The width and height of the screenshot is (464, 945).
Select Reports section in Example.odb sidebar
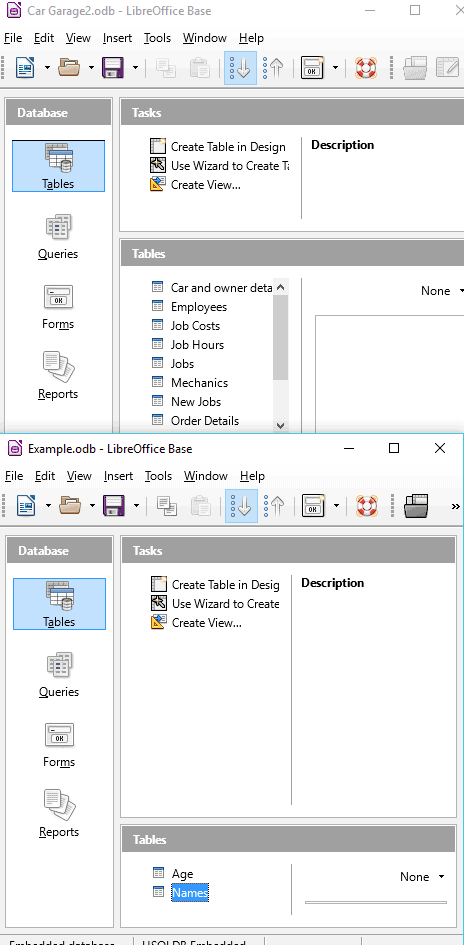pos(59,815)
